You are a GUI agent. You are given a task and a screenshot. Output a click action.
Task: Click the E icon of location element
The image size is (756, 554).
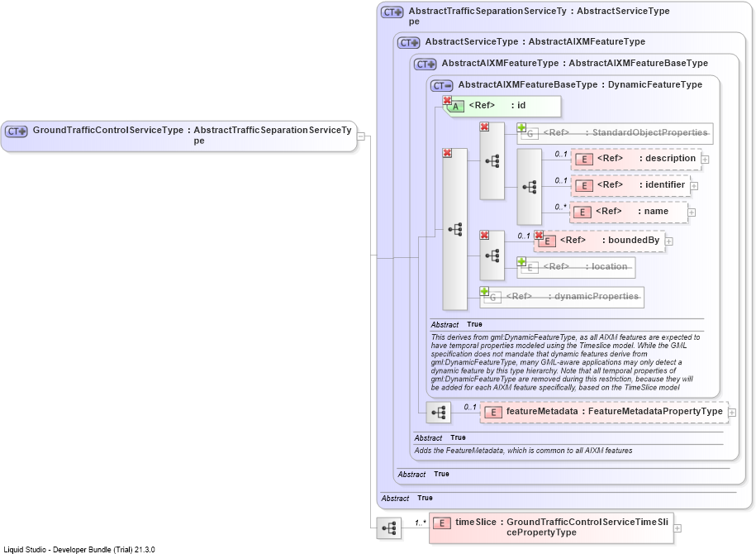coord(530,268)
